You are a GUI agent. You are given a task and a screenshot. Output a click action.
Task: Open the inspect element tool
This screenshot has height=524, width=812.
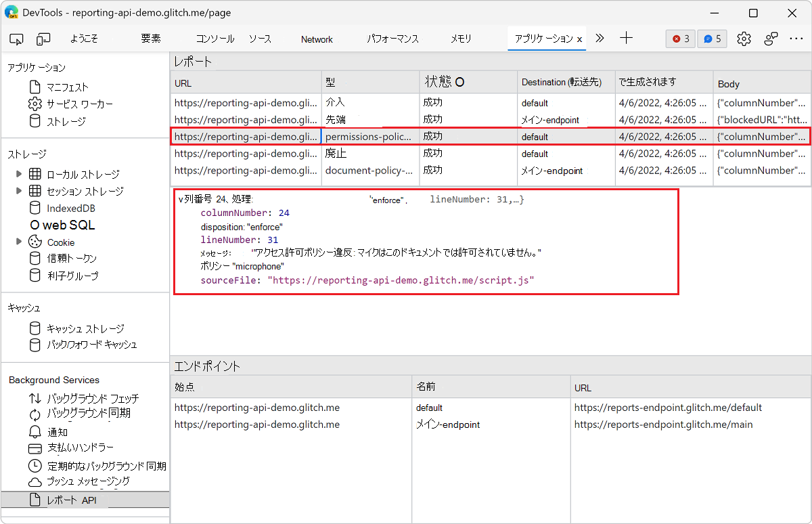click(16, 39)
